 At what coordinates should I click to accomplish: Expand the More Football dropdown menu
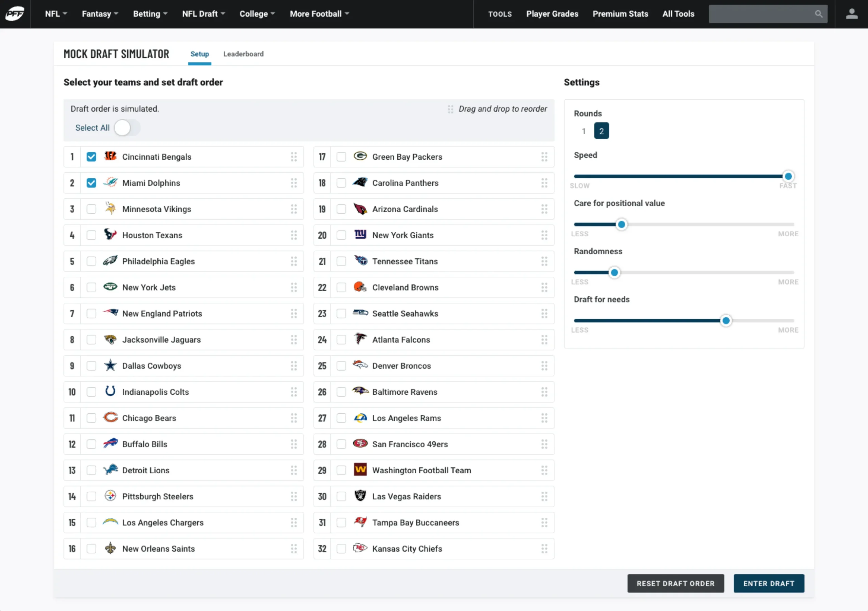click(x=319, y=14)
